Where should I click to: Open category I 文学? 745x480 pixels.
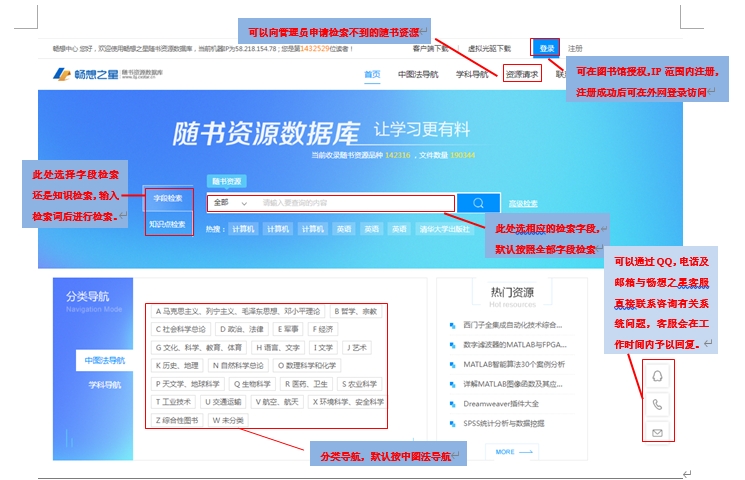click(x=323, y=347)
